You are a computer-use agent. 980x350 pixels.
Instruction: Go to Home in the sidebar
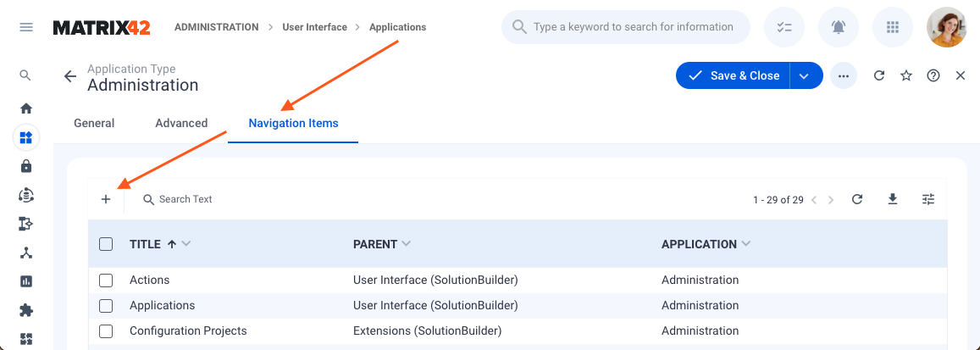(26, 108)
